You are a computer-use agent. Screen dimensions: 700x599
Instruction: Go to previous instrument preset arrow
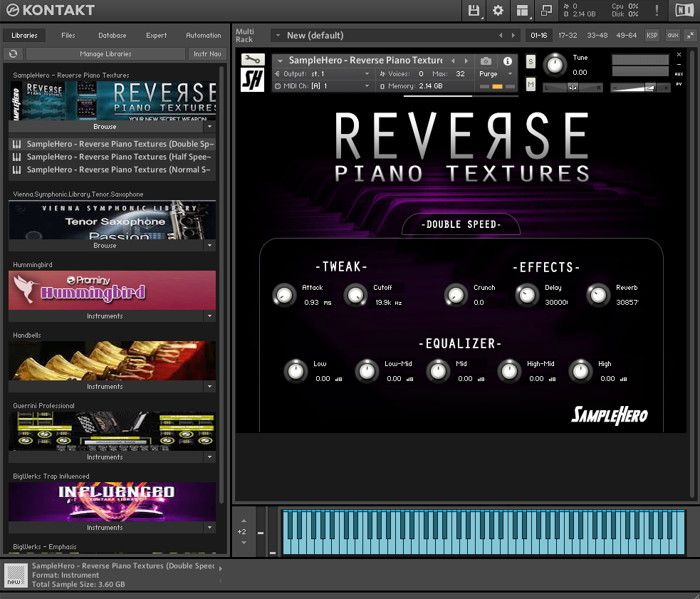click(453, 61)
